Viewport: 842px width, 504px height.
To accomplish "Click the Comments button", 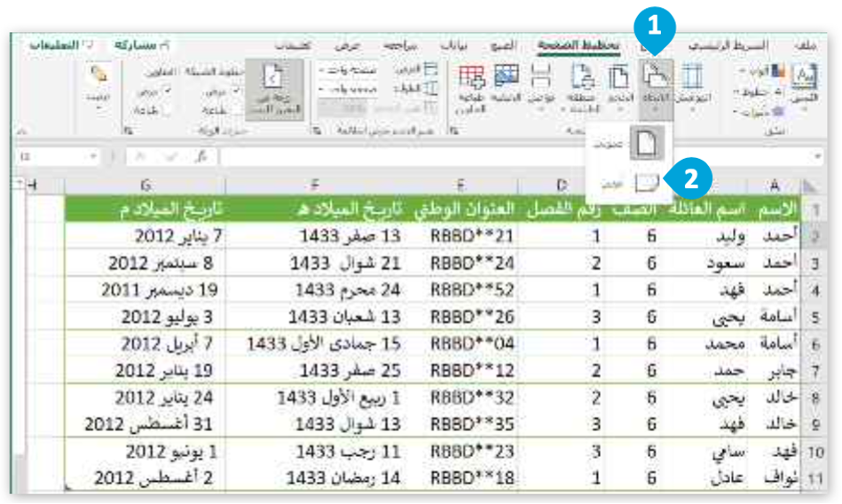I will click(x=60, y=45).
